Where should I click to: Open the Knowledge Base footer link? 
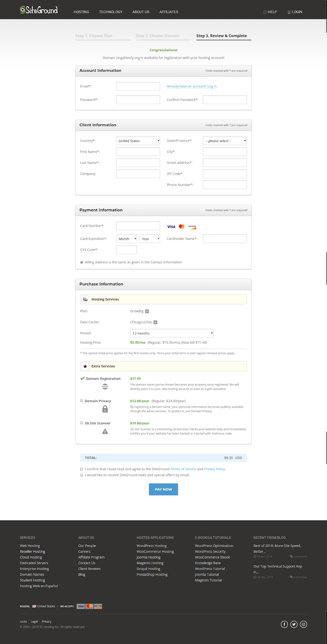(x=208, y=563)
